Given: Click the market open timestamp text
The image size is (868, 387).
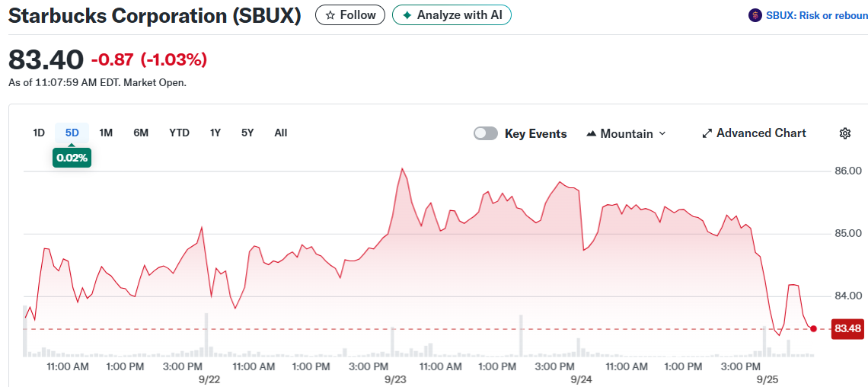Looking at the screenshot, I should [x=97, y=83].
